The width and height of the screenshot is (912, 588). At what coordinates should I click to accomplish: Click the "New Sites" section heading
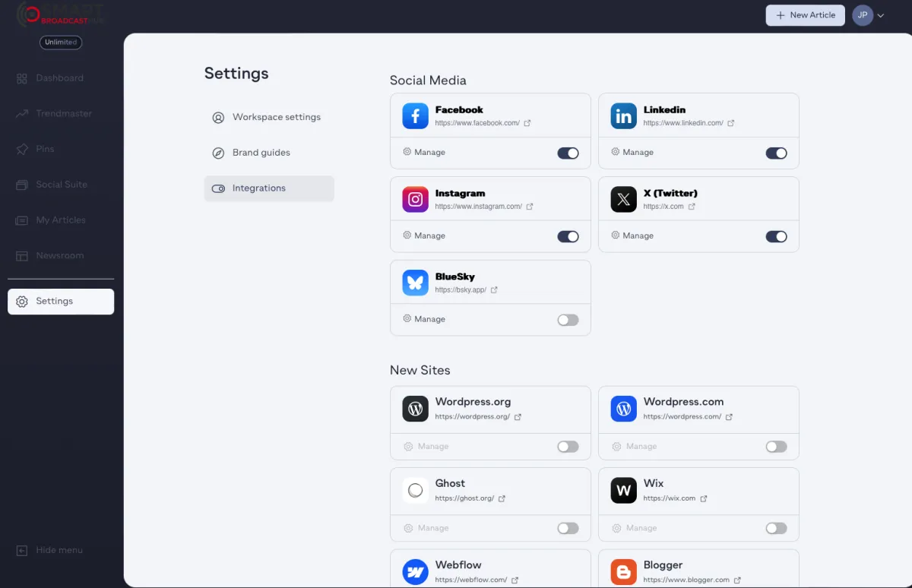tap(420, 371)
